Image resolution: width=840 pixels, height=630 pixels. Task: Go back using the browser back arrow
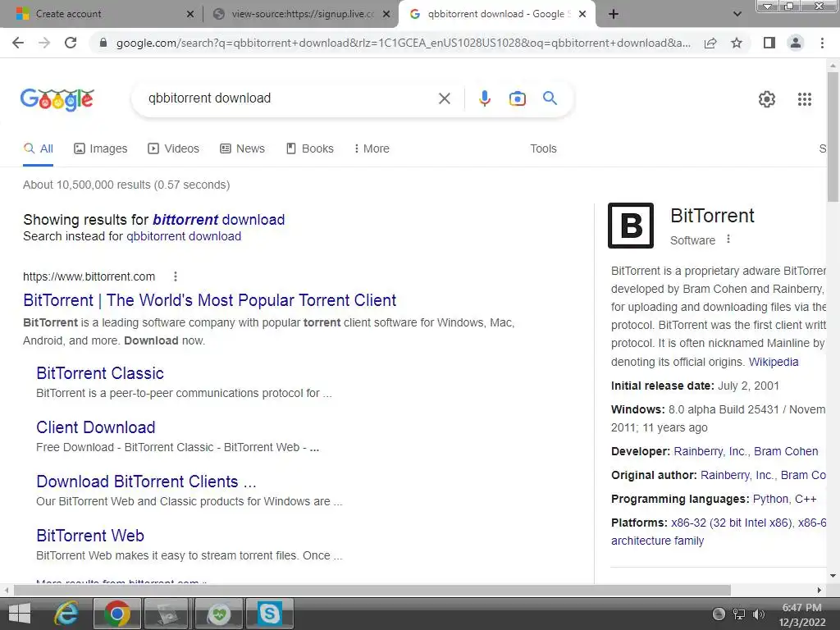point(18,43)
